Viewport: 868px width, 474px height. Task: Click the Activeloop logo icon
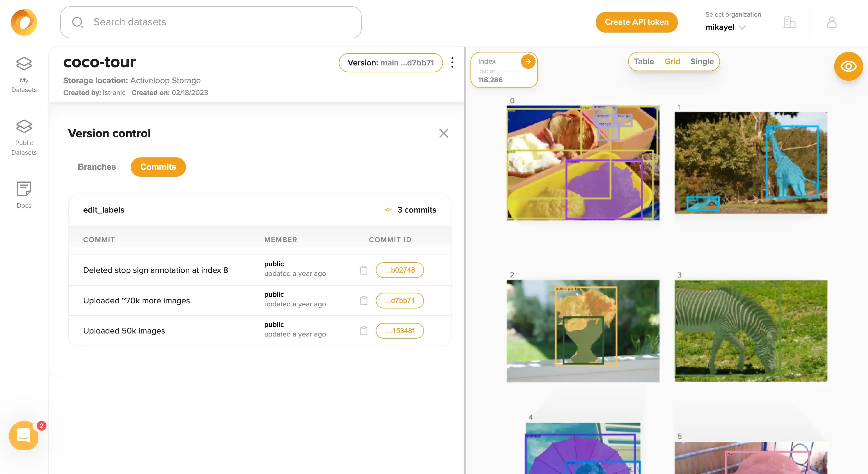pos(24,22)
